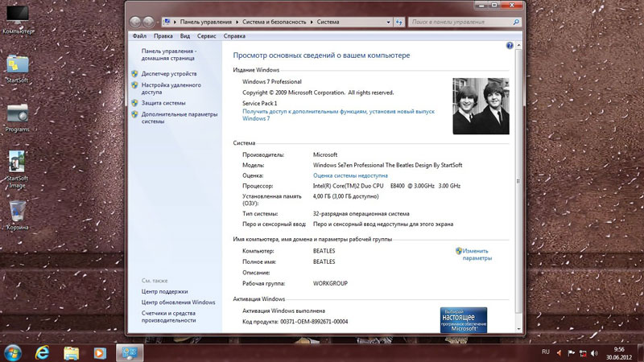Click the Диспетчер устройств link

click(168, 73)
